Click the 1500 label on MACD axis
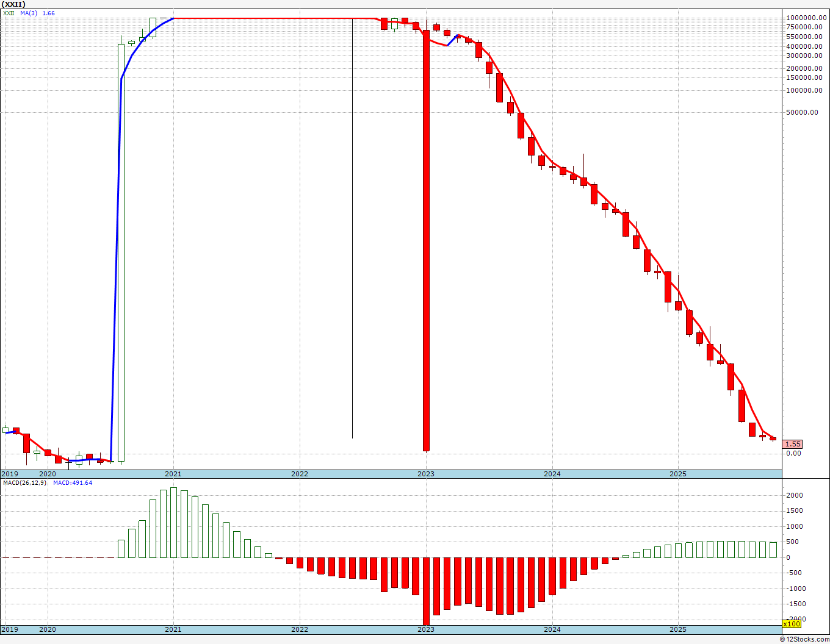Viewport: 830px width, 644px height. 794,511
